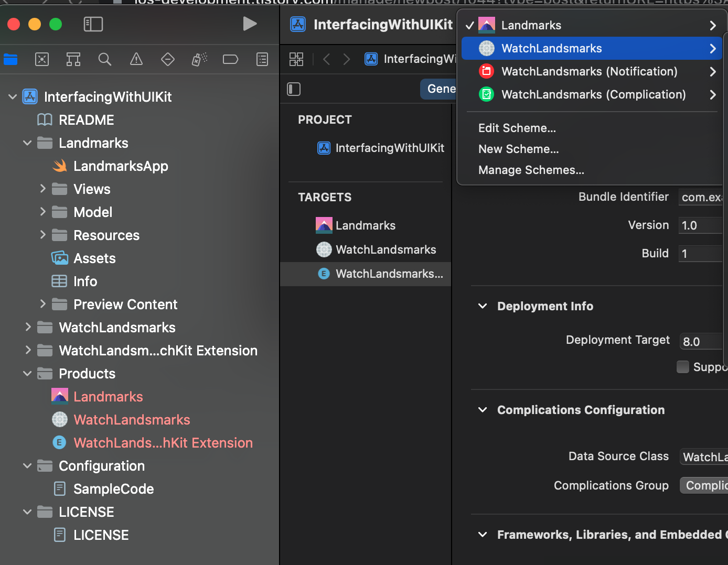This screenshot has height=565, width=728.
Task: Tick the checkbox under Deployment Target
Action: pyautogui.click(x=683, y=367)
